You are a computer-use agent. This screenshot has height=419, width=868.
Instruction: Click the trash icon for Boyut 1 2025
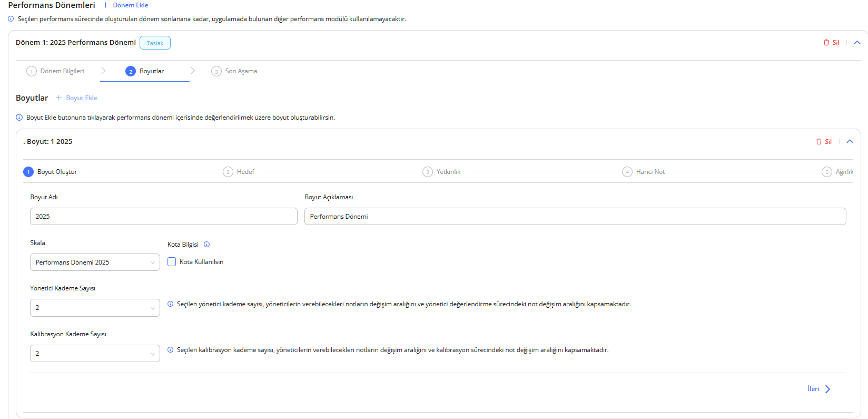coord(818,142)
